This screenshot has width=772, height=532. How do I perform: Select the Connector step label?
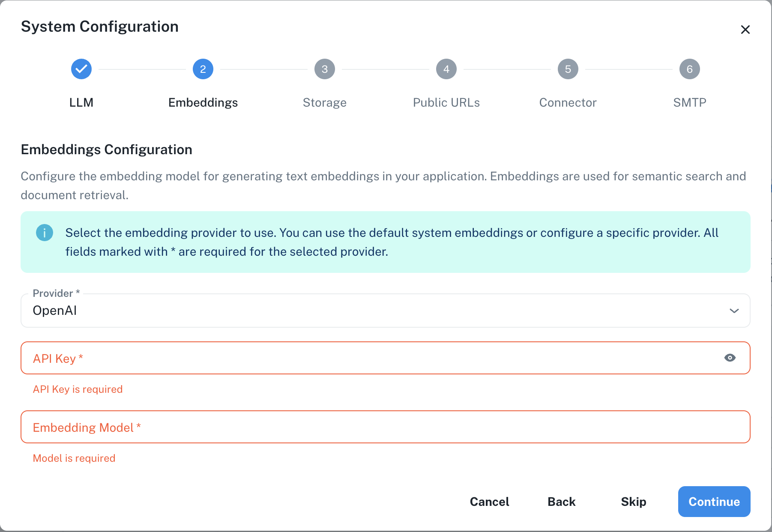click(x=568, y=103)
